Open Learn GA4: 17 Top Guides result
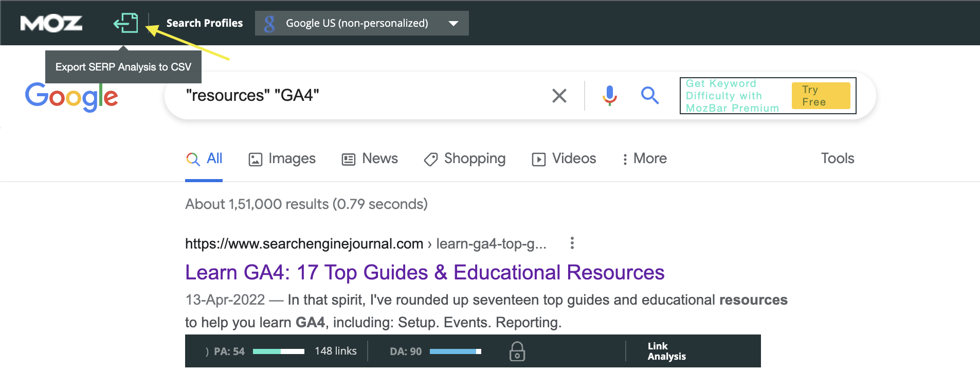 [425, 273]
